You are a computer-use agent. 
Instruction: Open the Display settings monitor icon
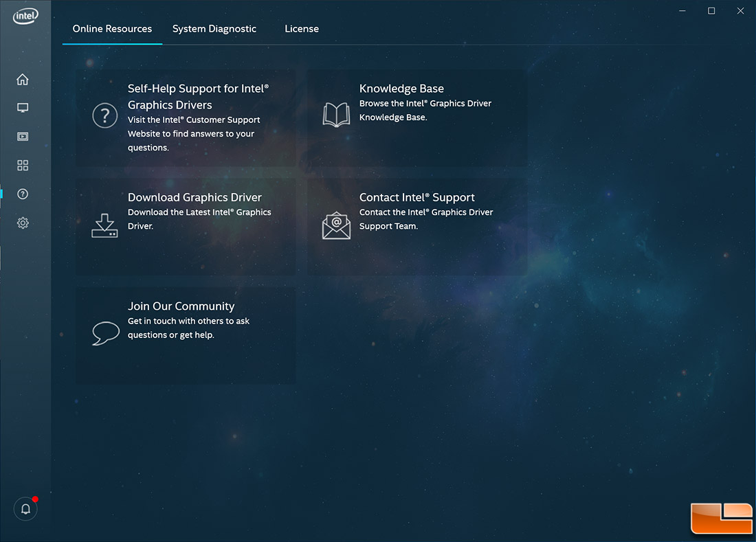pos(23,107)
